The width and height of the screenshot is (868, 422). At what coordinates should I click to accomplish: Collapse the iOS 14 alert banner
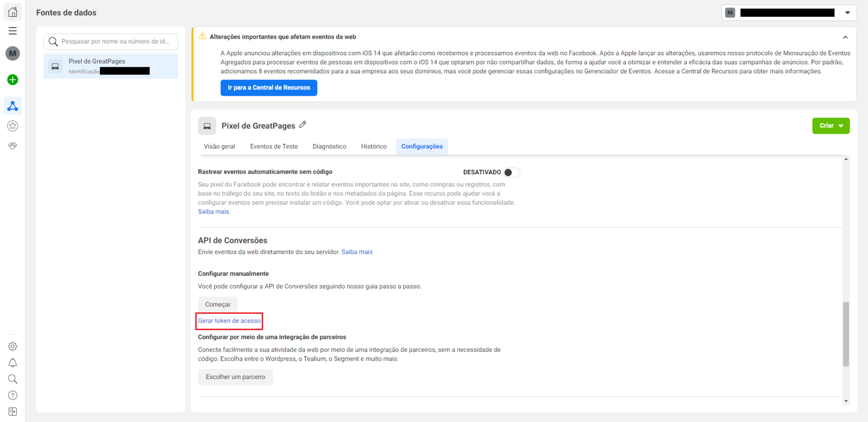coord(845,37)
